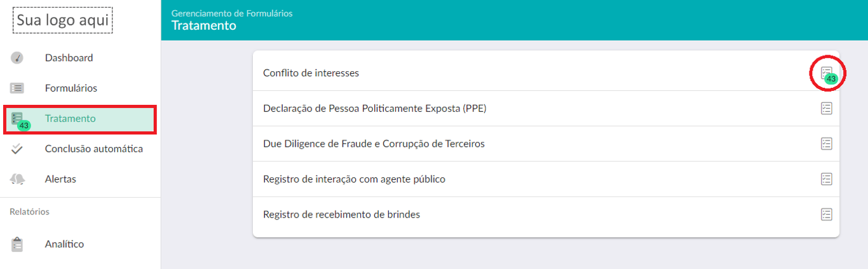Click the Alertas bell icon
Screen dimensions: 868x269
[17, 179]
